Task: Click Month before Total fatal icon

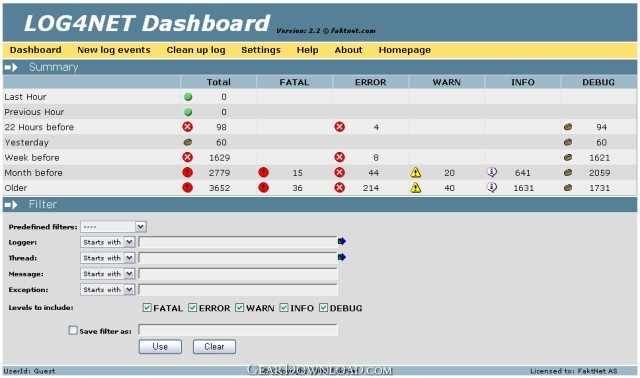Action: pos(187,172)
